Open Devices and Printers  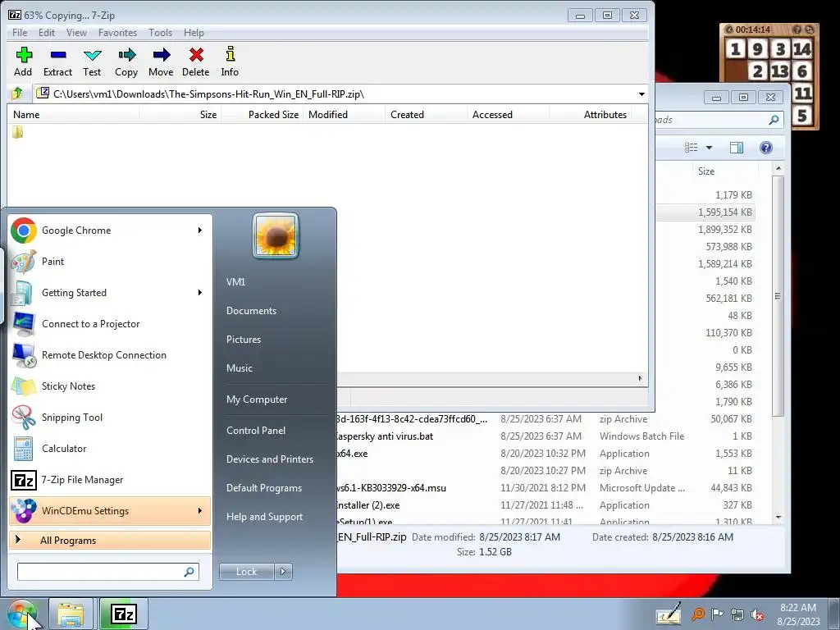tap(269, 459)
